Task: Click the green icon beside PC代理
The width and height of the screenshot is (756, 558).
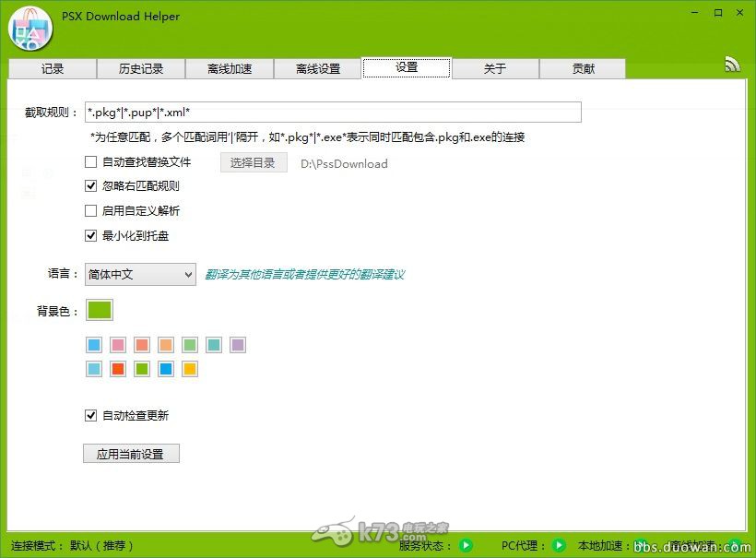Action: coord(560,545)
